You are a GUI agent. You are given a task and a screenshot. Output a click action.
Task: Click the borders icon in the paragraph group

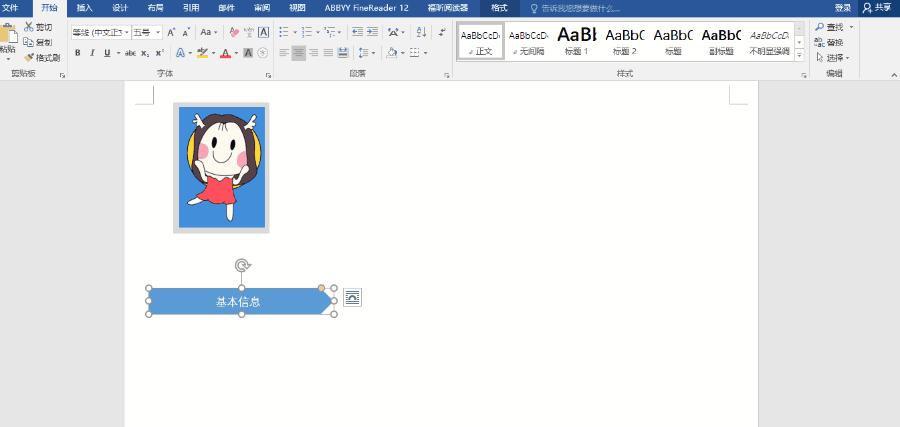pos(415,53)
